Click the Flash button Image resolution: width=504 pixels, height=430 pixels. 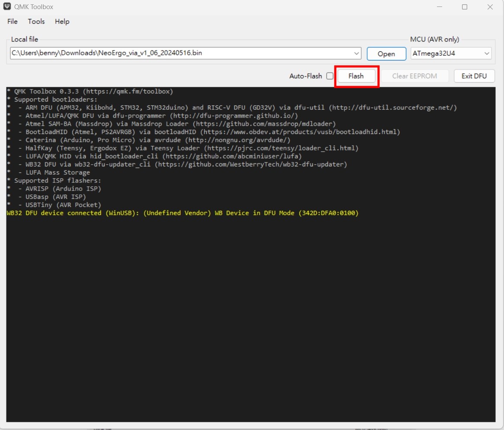(356, 76)
